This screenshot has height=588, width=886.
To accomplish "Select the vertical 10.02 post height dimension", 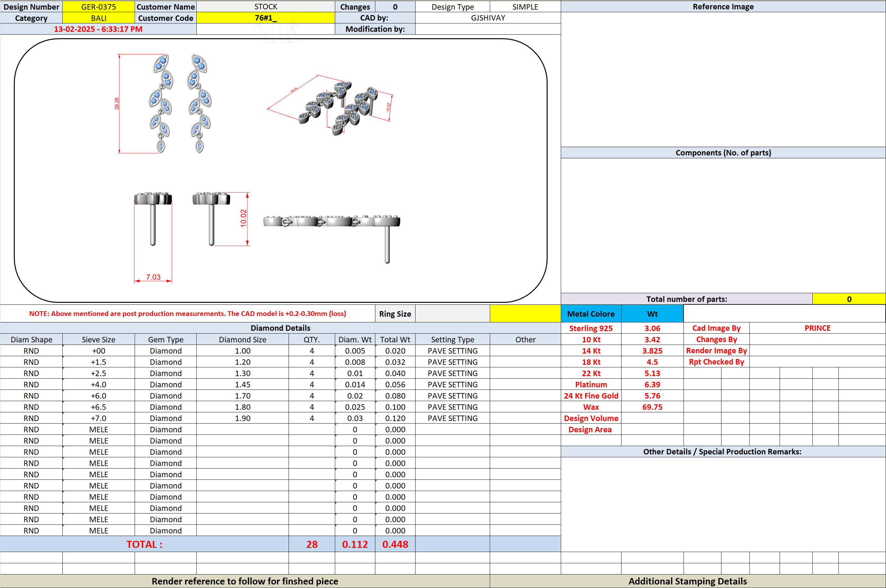I will coord(244,218).
